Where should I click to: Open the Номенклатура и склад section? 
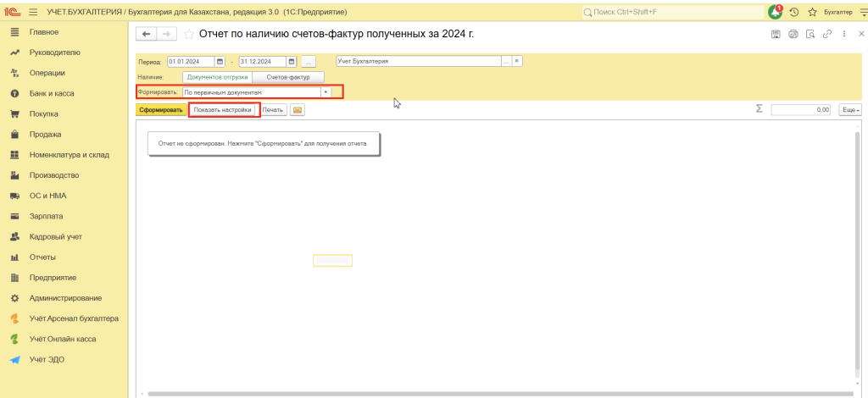(x=69, y=155)
